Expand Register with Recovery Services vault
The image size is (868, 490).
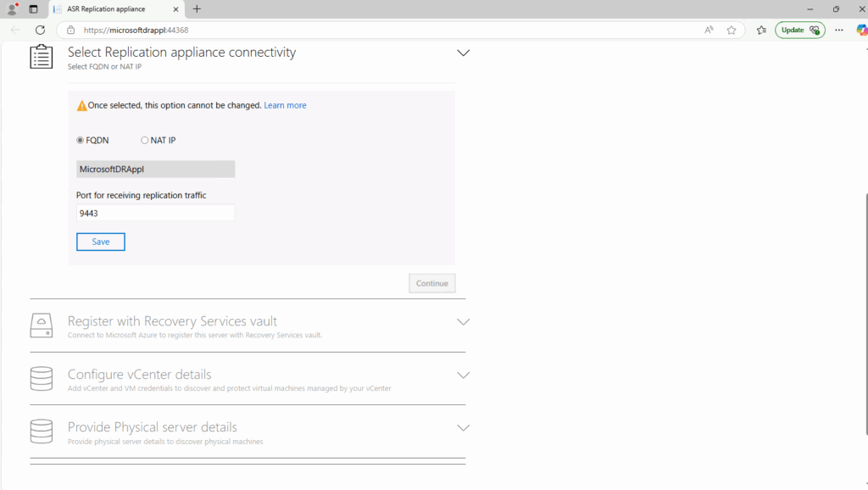coord(464,321)
